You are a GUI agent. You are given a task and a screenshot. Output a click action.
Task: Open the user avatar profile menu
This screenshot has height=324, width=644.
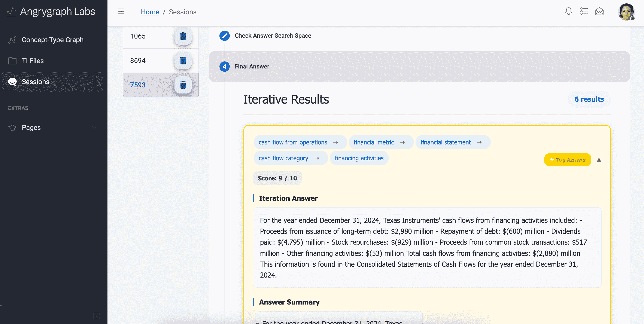(x=626, y=12)
